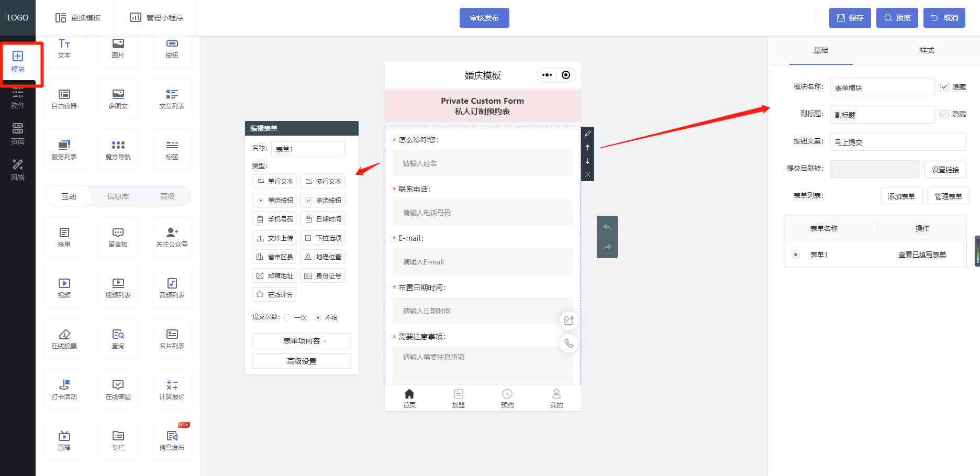Image resolution: width=980 pixels, height=476 pixels.
Task: Add a 关注公众号 module
Action: pyautogui.click(x=172, y=237)
